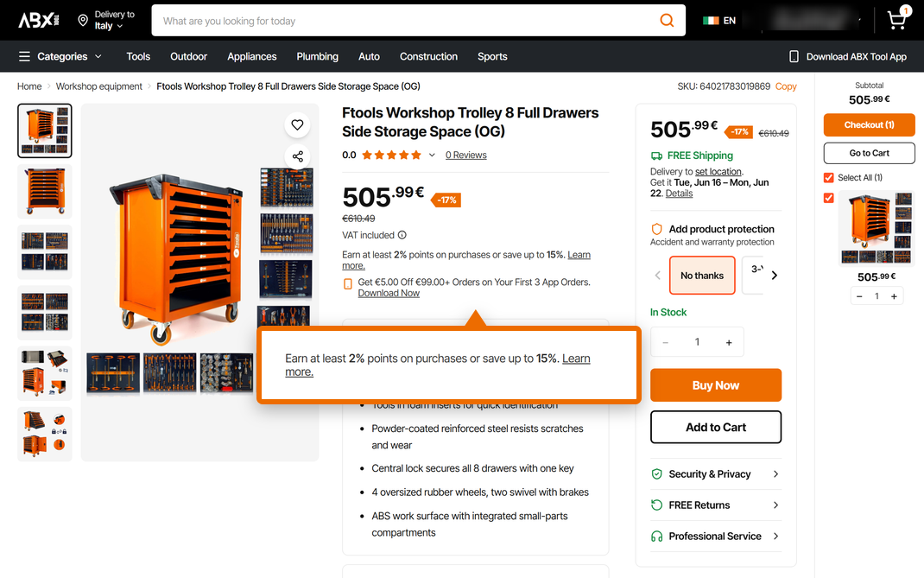Share the product using share icon
The height and width of the screenshot is (578, 924).
[x=298, y=156]
